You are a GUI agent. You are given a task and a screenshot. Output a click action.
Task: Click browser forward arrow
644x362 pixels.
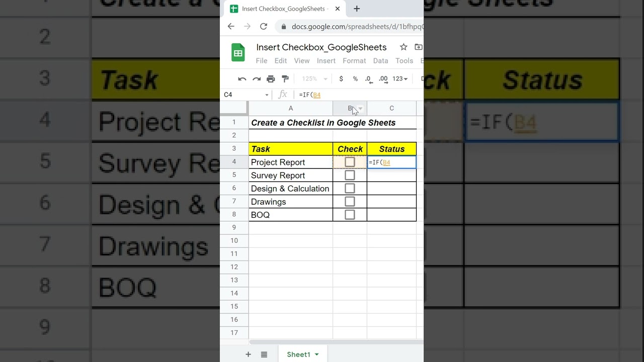click(x=247, y=26)
